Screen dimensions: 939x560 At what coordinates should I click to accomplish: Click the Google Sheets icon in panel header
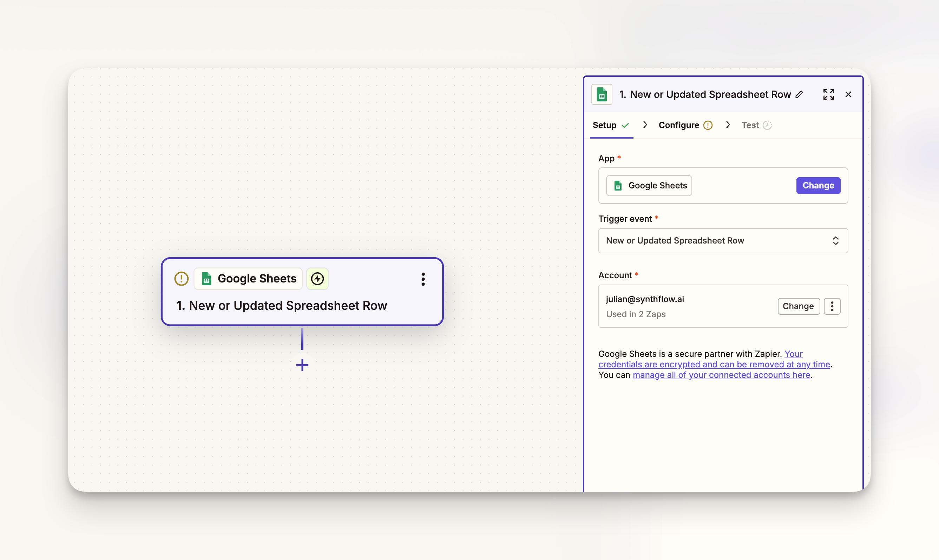(602, 94)
